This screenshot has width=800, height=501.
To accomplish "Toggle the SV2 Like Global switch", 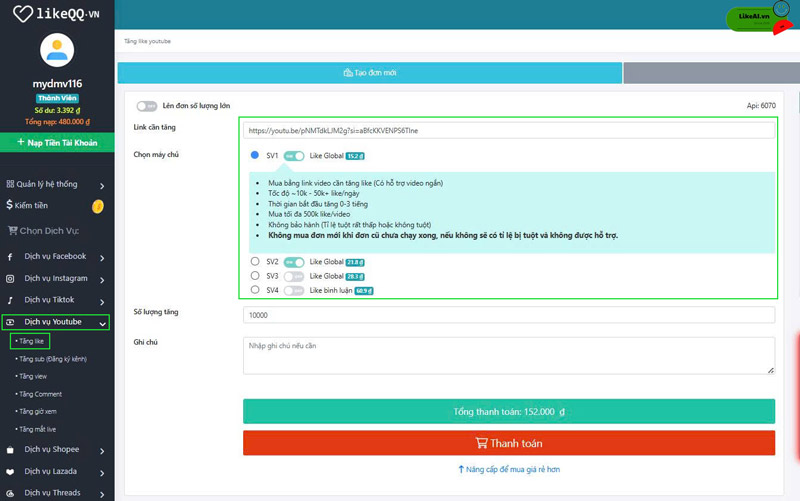I will [294, 262].
